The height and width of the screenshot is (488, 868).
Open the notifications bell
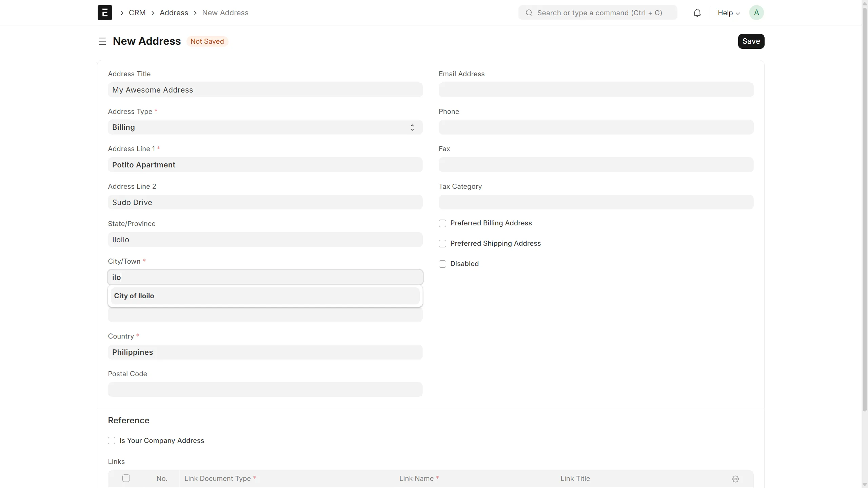click(x=697, y=13)
